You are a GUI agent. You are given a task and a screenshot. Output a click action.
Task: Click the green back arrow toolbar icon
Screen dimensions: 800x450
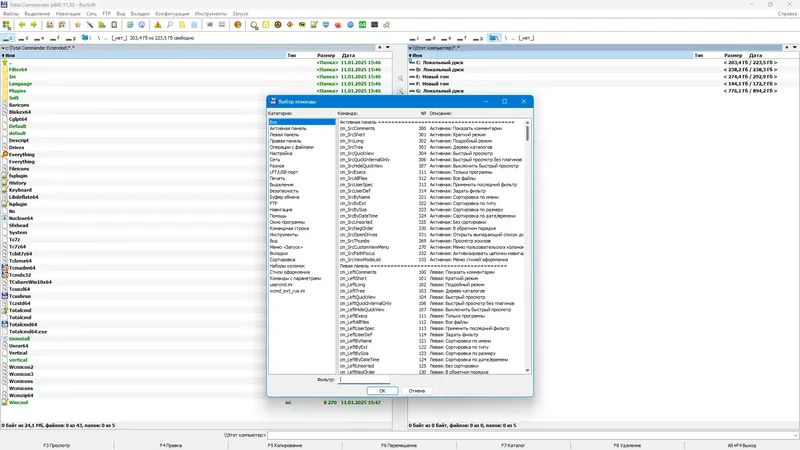(22, 24)
